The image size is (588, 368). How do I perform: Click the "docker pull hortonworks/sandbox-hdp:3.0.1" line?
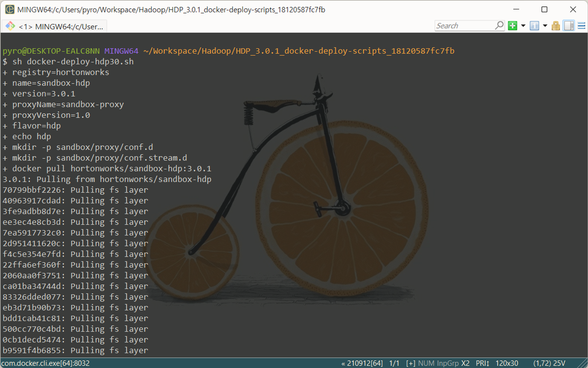(x=112, y=169)
